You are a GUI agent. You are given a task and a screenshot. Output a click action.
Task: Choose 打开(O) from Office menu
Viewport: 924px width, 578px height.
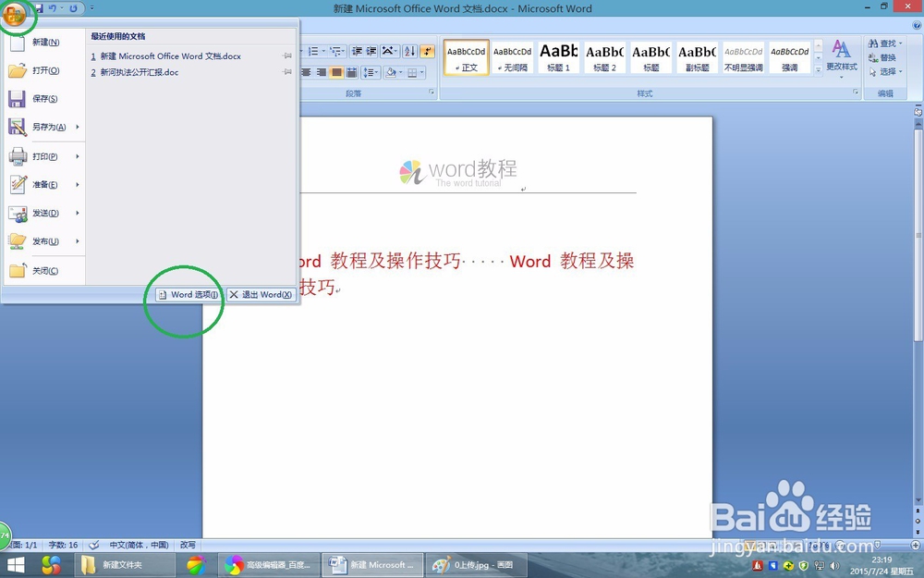44,71
